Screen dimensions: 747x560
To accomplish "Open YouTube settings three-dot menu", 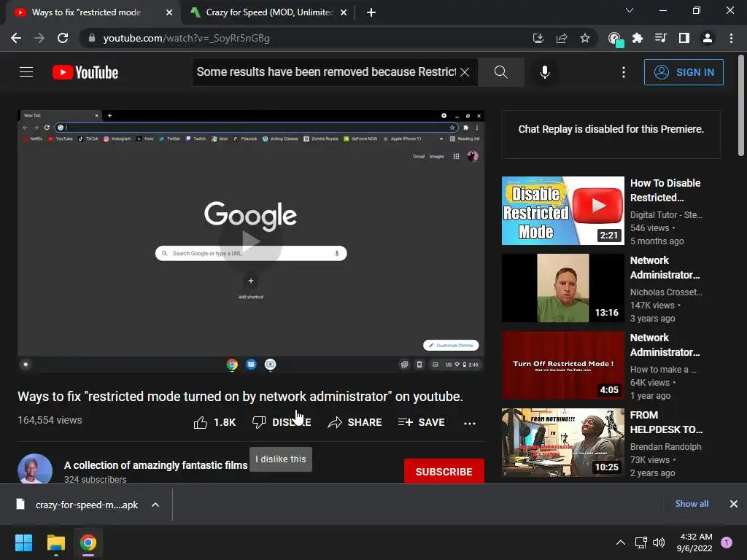I will (x=623, y=72).
